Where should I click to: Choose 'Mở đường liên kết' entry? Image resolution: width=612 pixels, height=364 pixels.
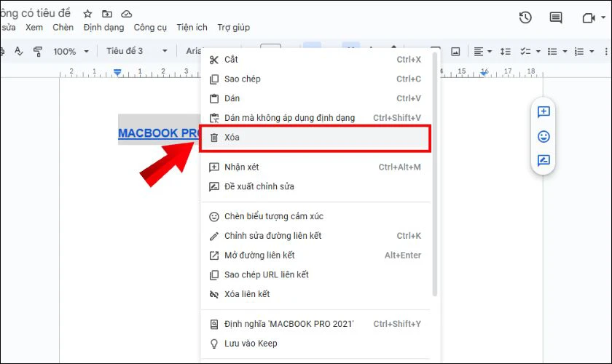pyautogui.click(x=315, y=255)
